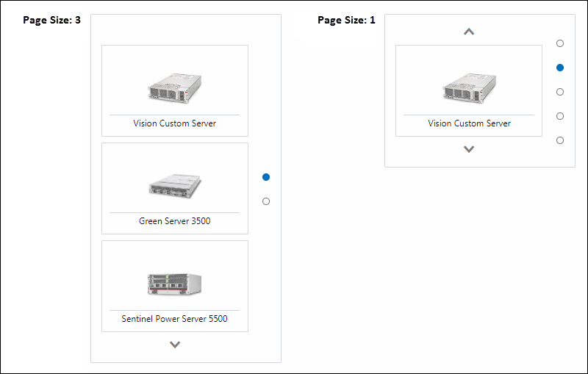588x374 pixels.
Task: Select the filled second page dot in Page Size 1 panel
Action: click(560, 68)
